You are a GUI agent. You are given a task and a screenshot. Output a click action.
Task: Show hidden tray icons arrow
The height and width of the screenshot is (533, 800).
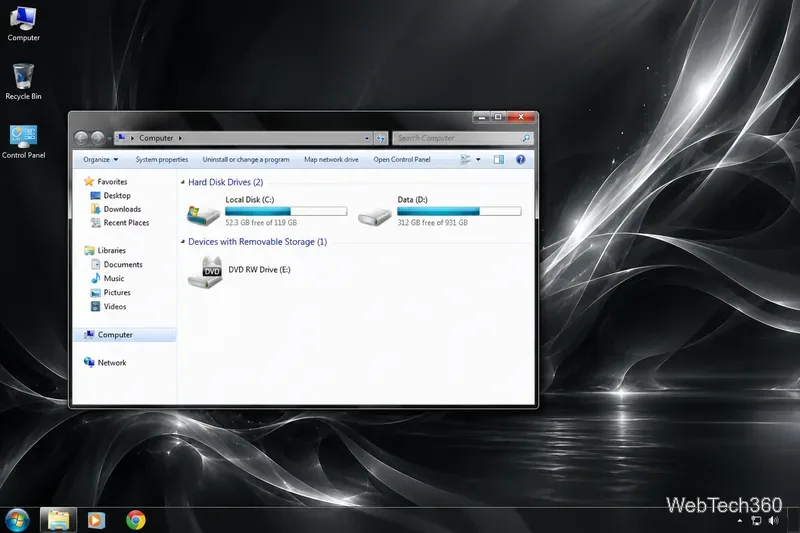coord(740,521)
